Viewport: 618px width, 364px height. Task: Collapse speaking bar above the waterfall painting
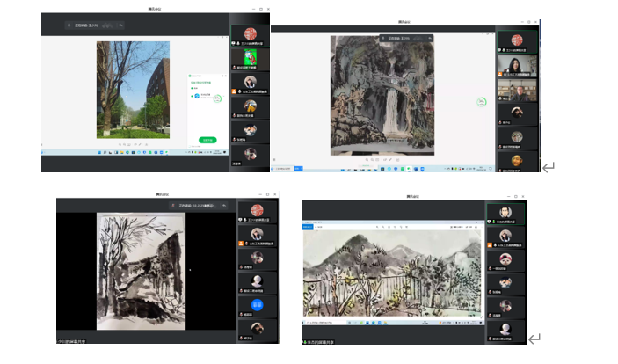pos(429,38)
